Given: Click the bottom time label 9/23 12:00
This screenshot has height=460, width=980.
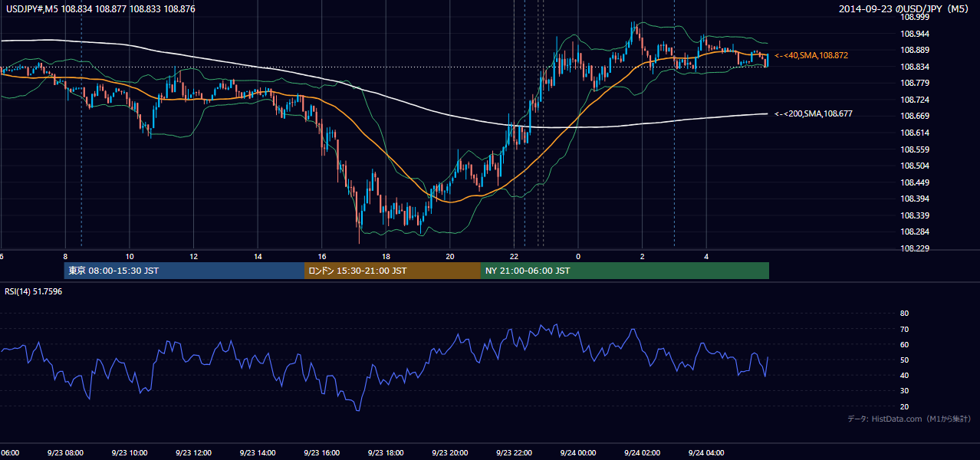Looking at the screenshot, I should pos(193,453).
